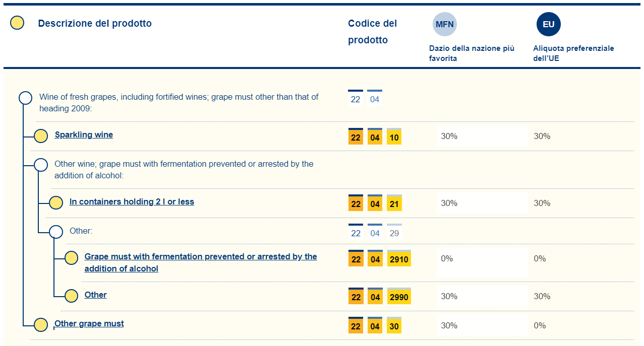Image resolution: width=644 pixels, height=346 pixels.
Task: Toggle yellow node beside Other grape must
Action: [x=41, y=325]
